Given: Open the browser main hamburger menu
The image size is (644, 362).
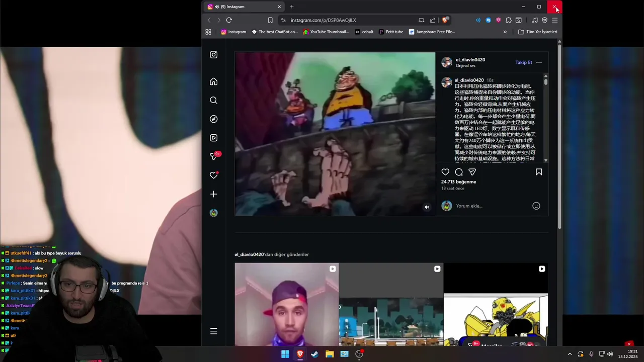Looking at the screenshot, I should click(x=554, y=20).
